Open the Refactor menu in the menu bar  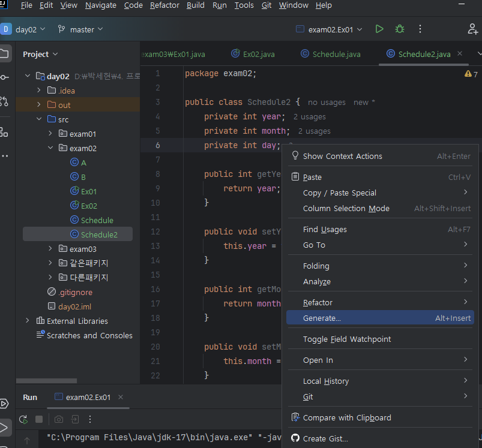(164, 5)
